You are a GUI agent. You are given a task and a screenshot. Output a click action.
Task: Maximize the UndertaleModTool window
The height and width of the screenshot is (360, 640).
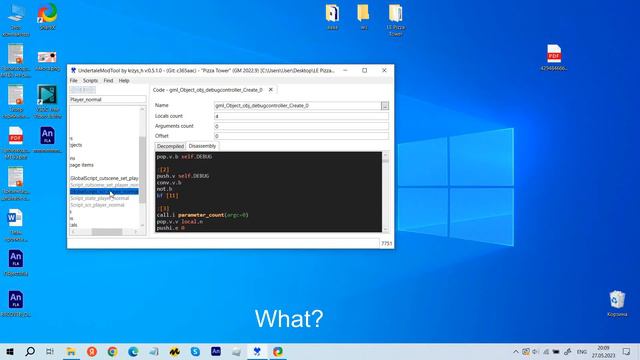(364, 71)
